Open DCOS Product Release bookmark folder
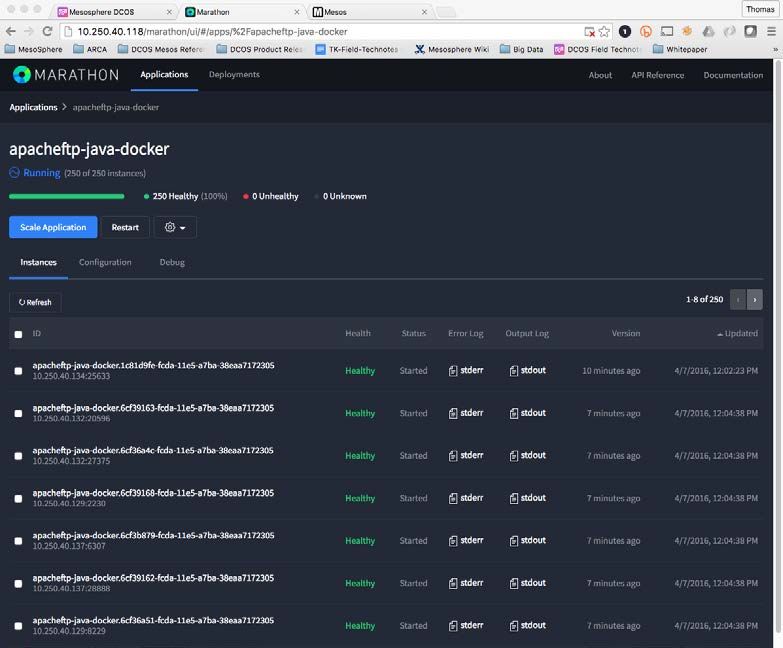The image size is (783, 648). point(260,49)
